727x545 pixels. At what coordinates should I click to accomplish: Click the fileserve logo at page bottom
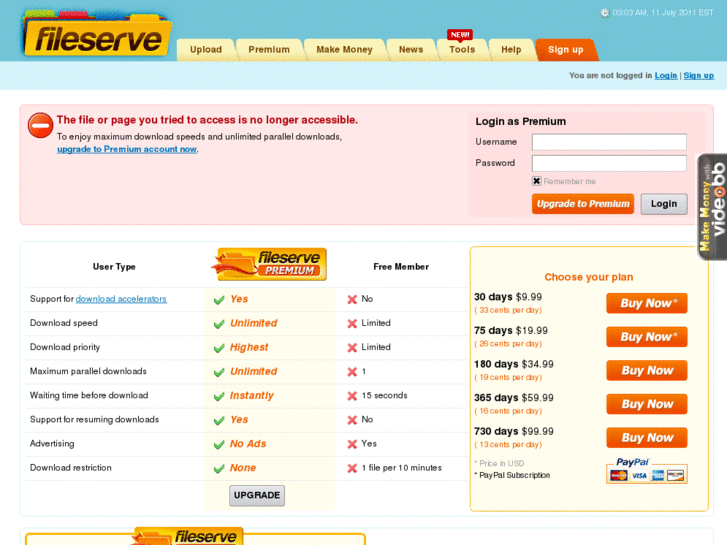[188, 536]
